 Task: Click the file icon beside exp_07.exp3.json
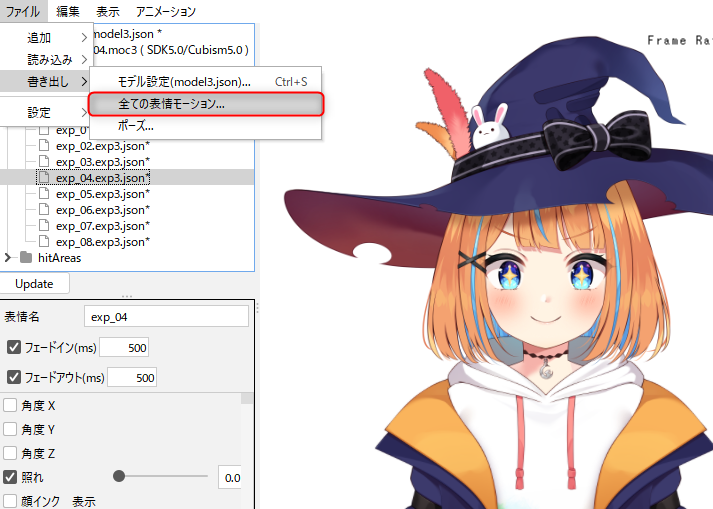[x=44, y=226]
